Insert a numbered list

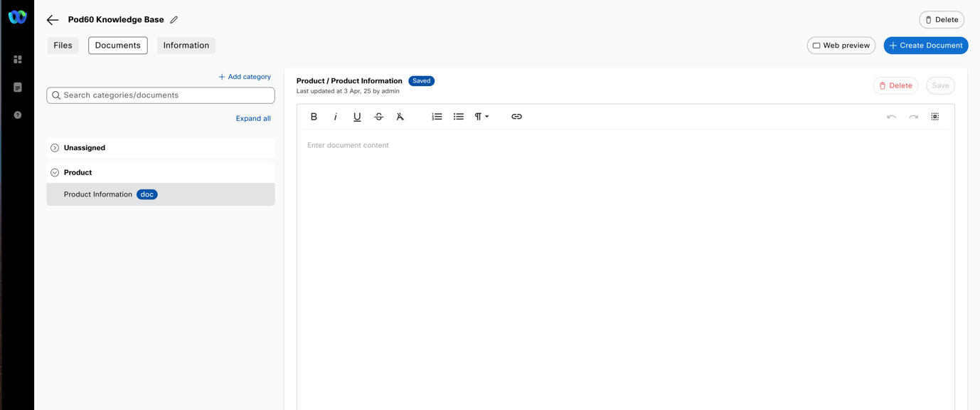tap(437, 117)
